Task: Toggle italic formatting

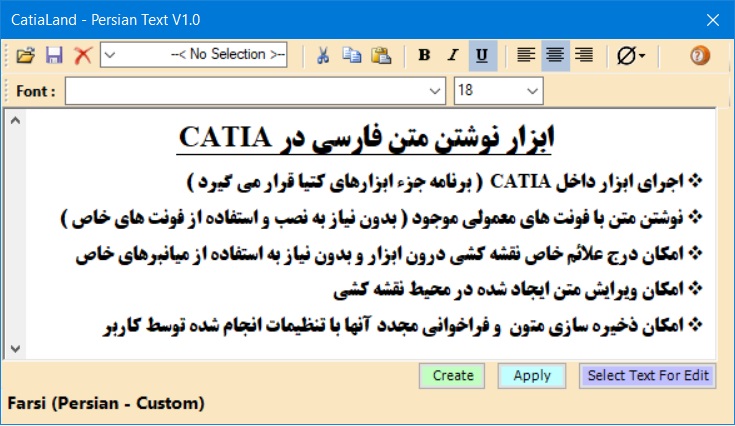Action: [453, 55]
